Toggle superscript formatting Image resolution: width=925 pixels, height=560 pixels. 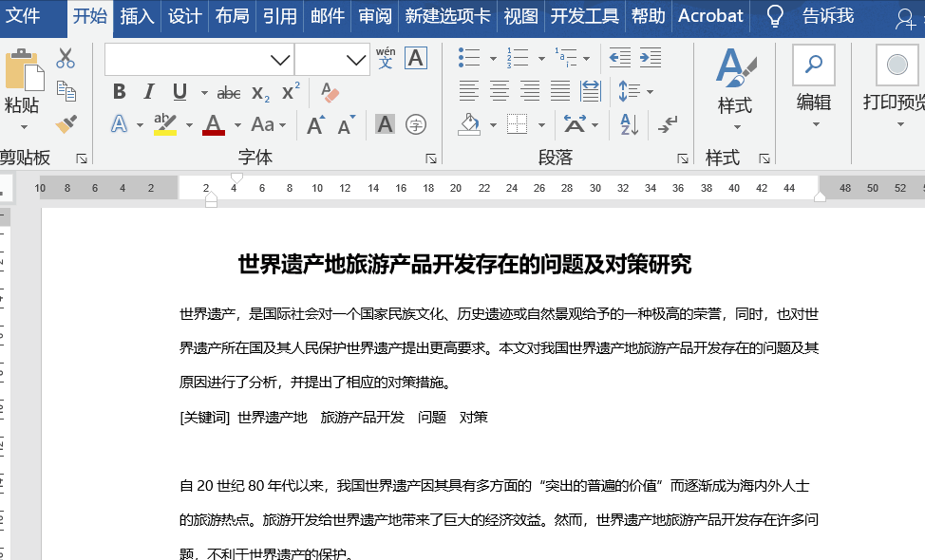291,91
